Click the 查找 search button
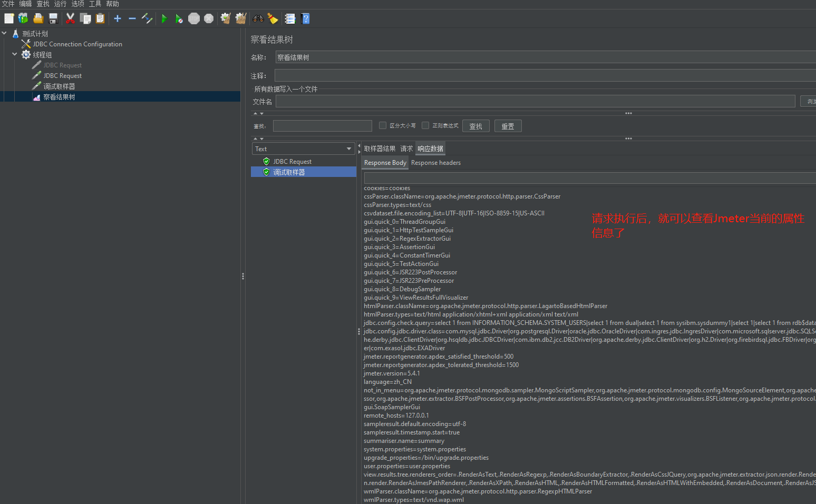 coord(476,126)
